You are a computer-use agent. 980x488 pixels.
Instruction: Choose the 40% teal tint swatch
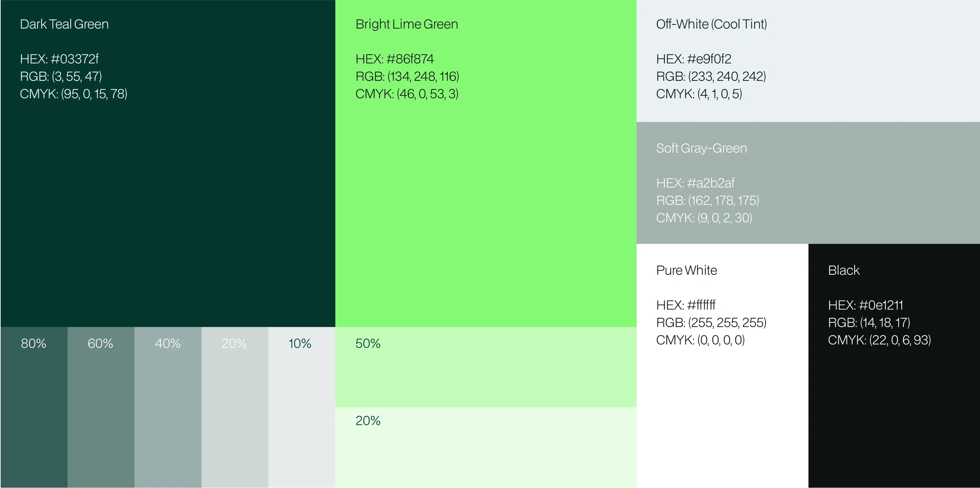coord(168,407)
